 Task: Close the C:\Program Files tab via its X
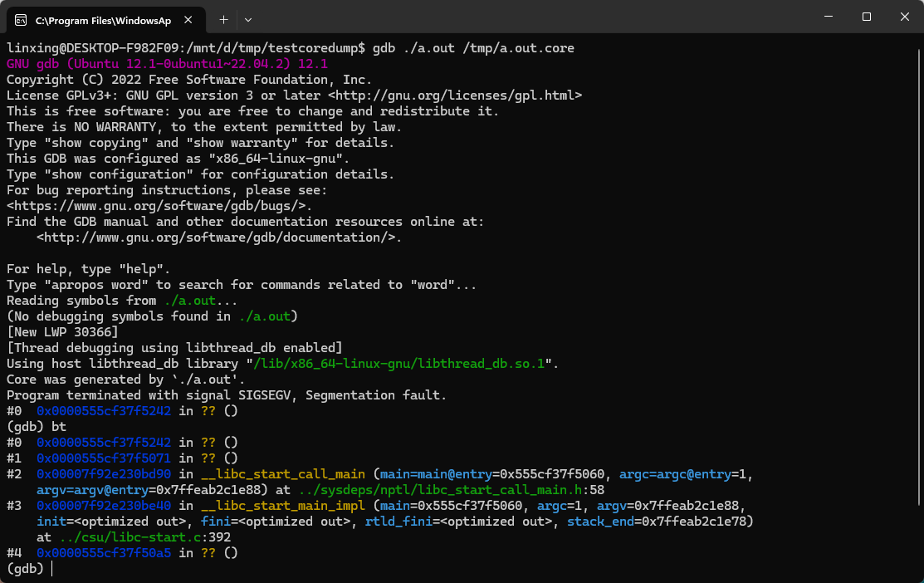click(x=187, y=19)
